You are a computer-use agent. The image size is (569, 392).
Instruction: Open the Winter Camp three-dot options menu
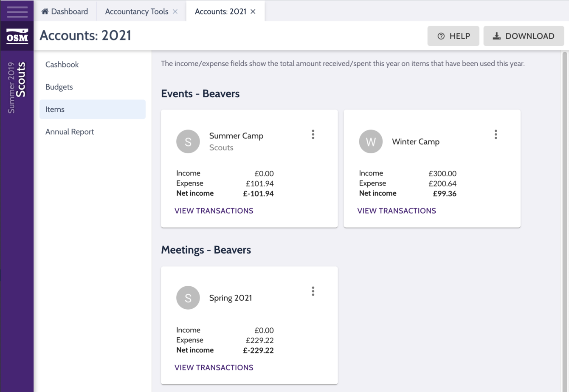(496, 134)
